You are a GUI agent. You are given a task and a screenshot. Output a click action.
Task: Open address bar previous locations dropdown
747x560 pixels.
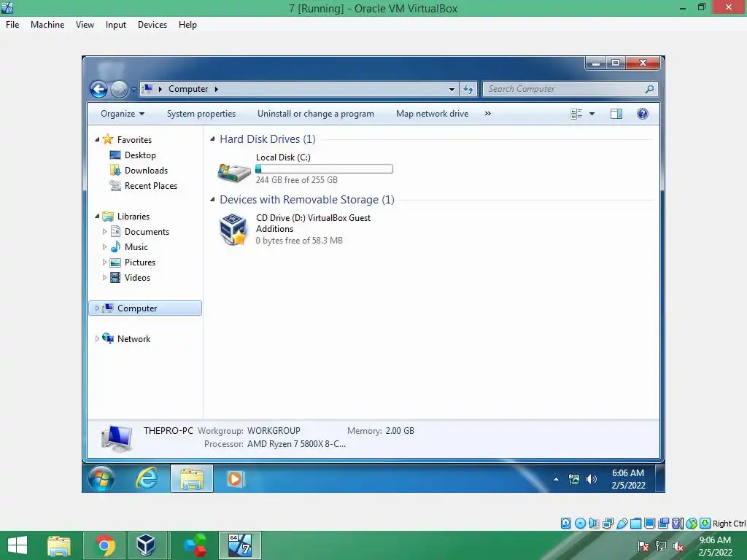(x=452, y=89)
